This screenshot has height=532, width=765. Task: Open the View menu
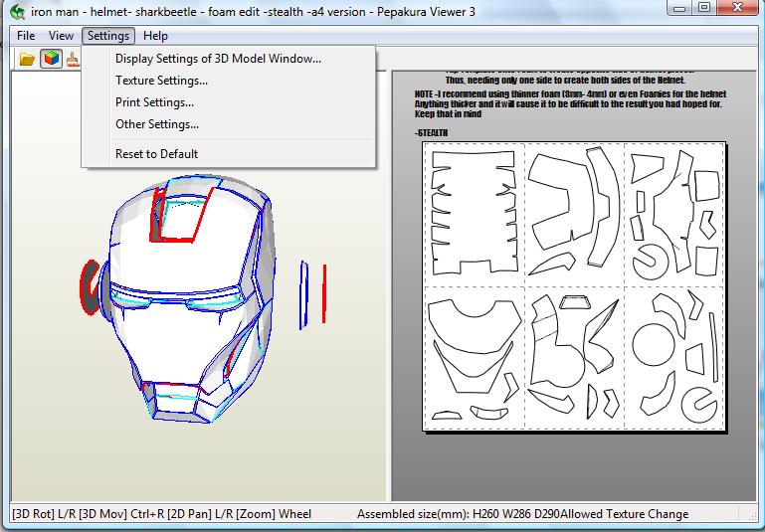pos(61,36)
